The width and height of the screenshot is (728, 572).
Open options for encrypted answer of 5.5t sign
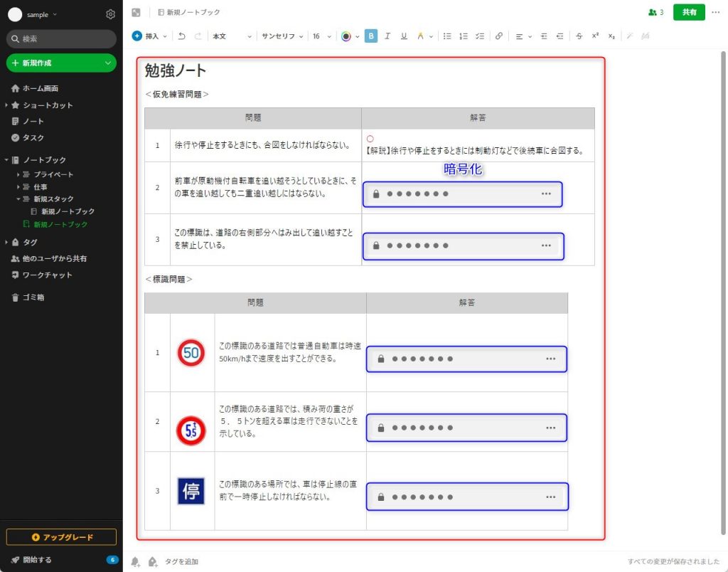click(x=551, y=428)
